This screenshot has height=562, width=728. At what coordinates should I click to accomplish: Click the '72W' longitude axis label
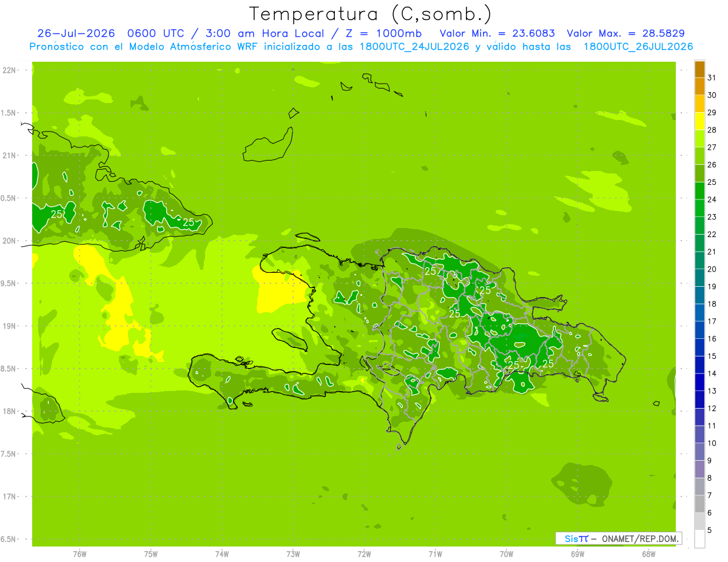pyautogui.click(x=364, y=554)
